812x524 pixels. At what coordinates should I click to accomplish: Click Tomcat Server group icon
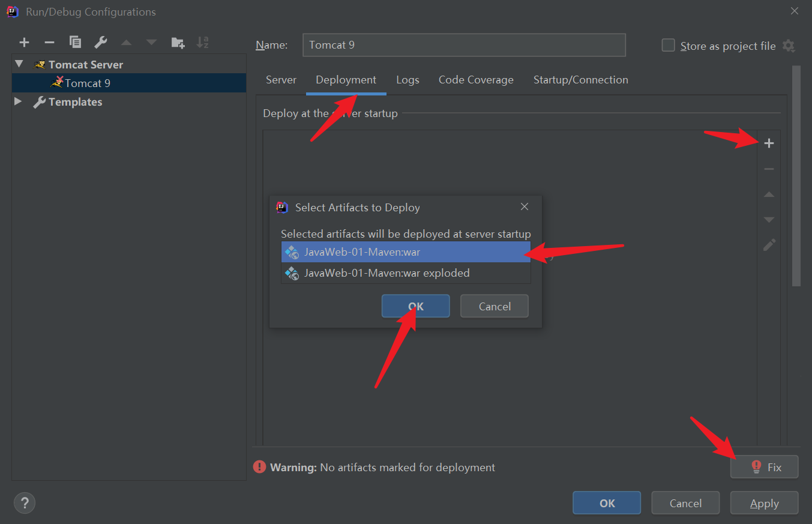[x=40, y=64]
